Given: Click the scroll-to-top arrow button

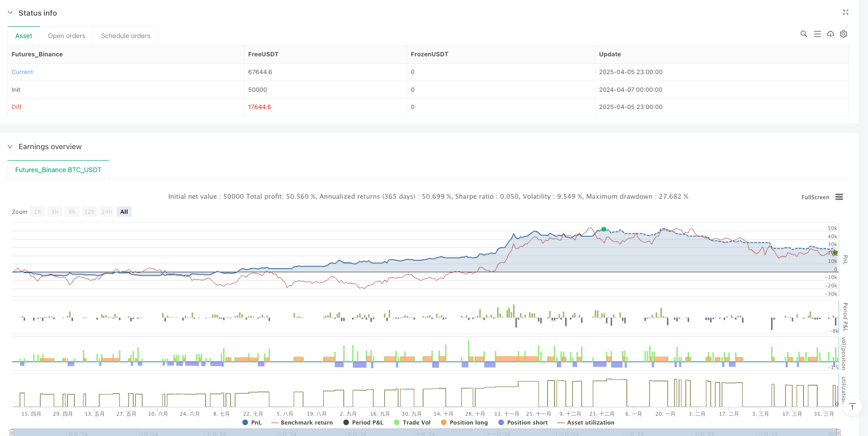Looking at the screenshot, I should 852,406.
